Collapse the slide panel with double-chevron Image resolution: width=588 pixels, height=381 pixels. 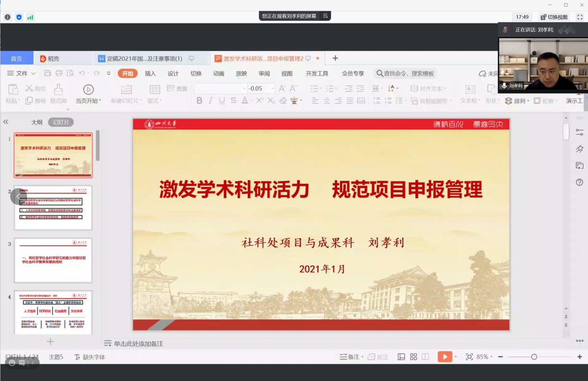tap(6, 122)
